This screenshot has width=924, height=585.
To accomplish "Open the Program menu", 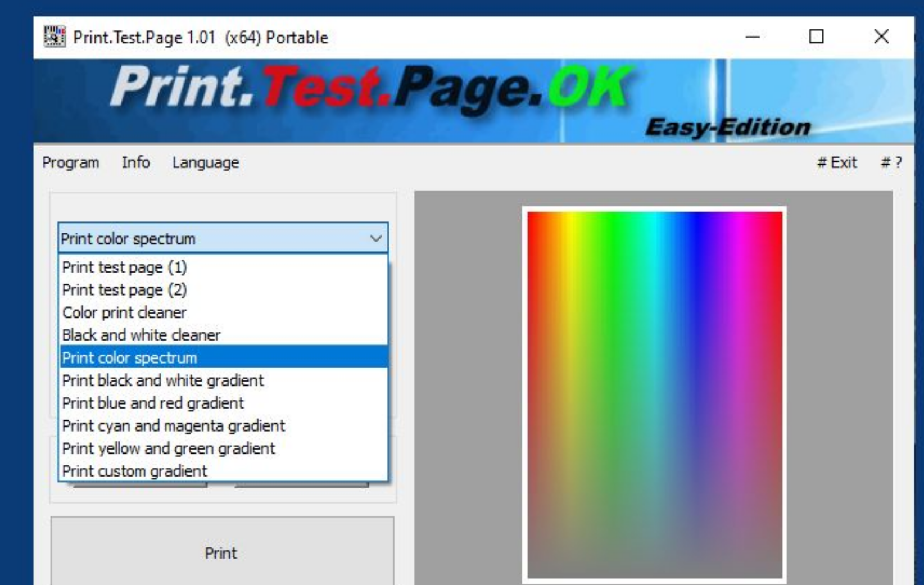I will (x=71, y=163).
